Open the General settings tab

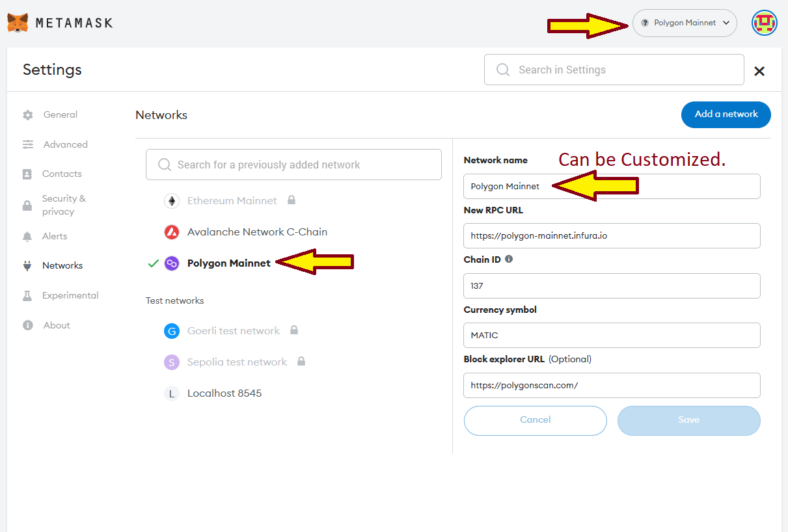61,114
